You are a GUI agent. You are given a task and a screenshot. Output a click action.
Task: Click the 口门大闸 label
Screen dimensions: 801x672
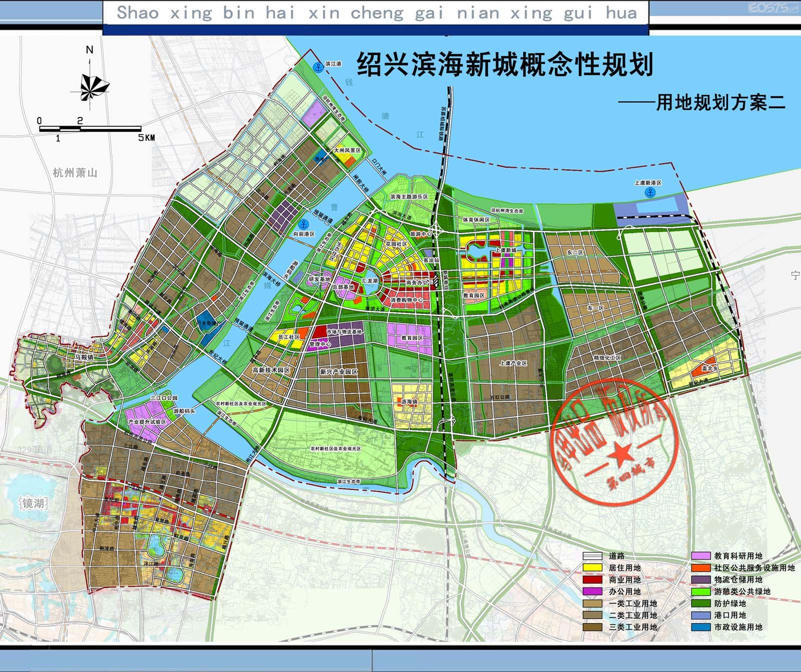(379, 167)
